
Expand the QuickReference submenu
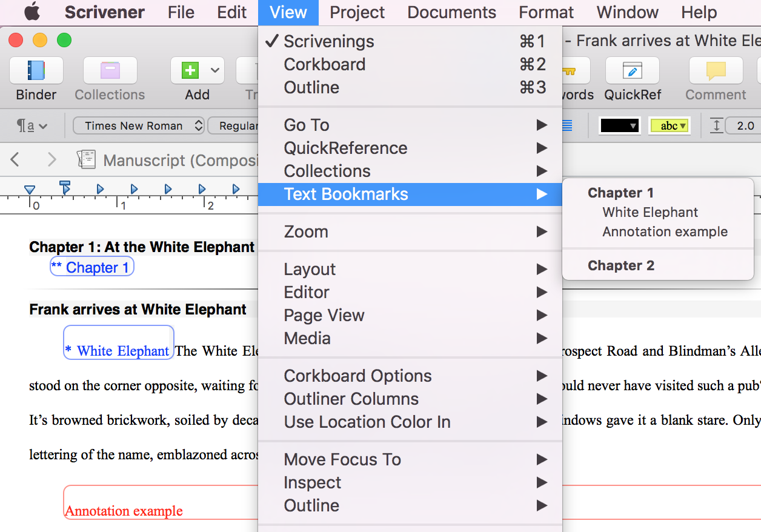pyautogui.click(x=410, y=148)
